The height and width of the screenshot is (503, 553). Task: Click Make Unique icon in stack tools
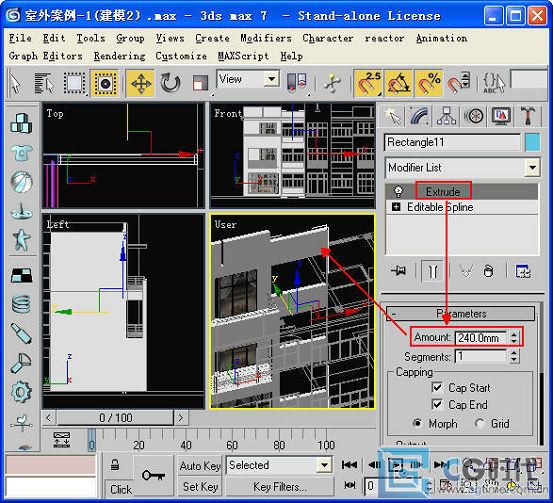pyautogui.click(x=466, y=271)
